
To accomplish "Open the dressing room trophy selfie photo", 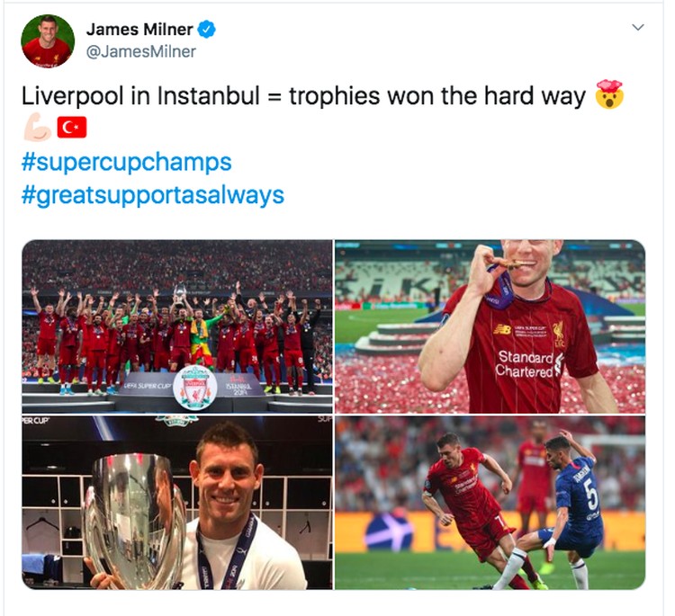I will pyautogui.click(x=177, y=503).
